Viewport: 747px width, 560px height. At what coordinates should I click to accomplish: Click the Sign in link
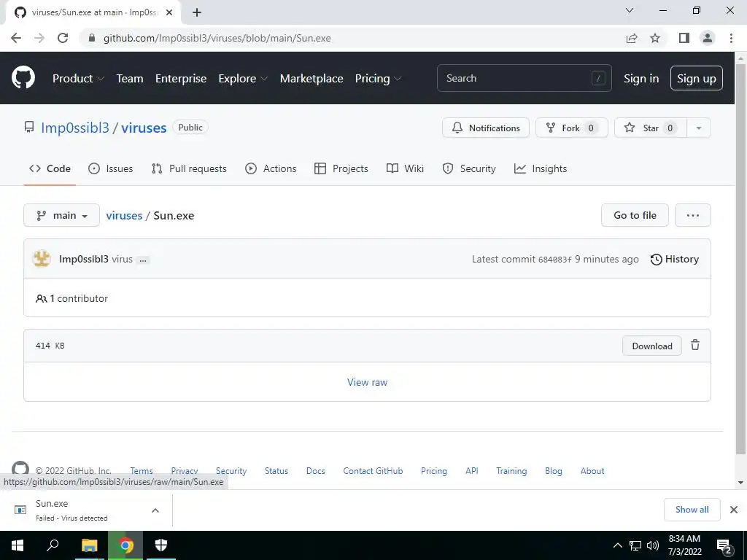coord(641,79)
